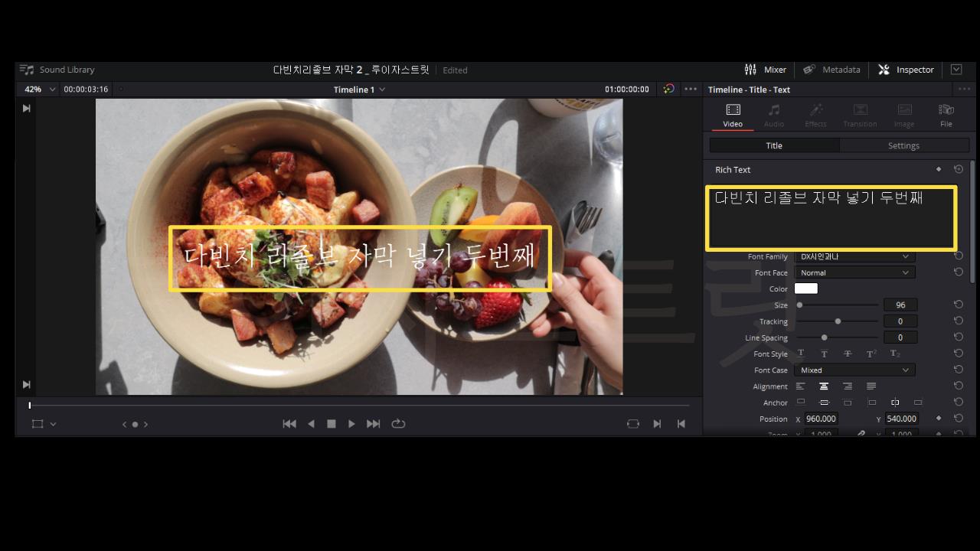The height and width of the screenshot is (551, 980).
Task: Open the Font Family dropdown
Action: pyautogui.click(x=854, y=256)
